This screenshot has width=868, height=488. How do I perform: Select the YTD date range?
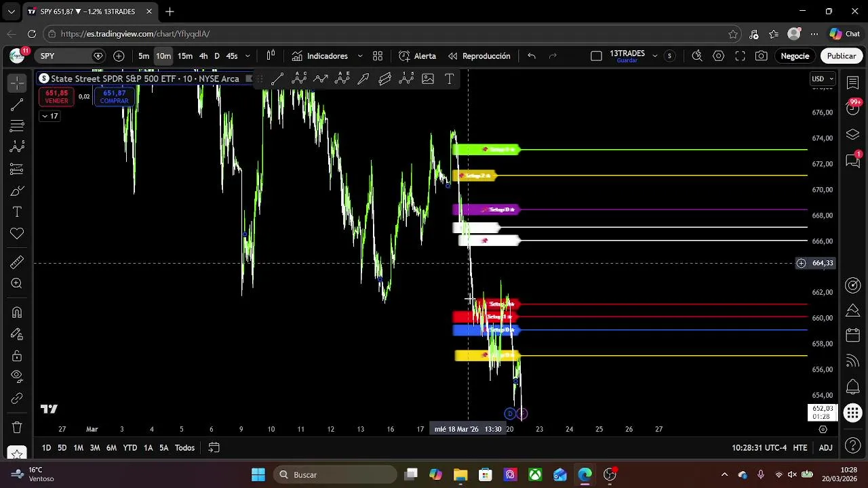pos(130,448)
